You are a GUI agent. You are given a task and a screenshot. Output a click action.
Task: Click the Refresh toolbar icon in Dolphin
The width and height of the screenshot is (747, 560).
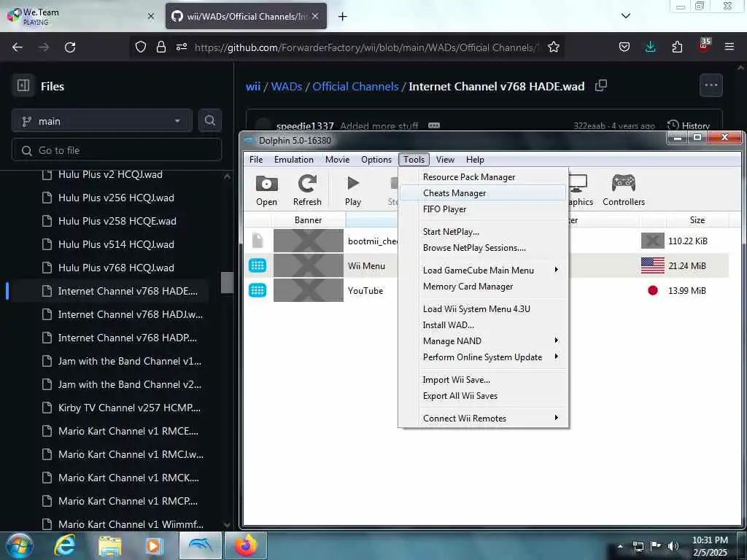[x=307, y=184]
